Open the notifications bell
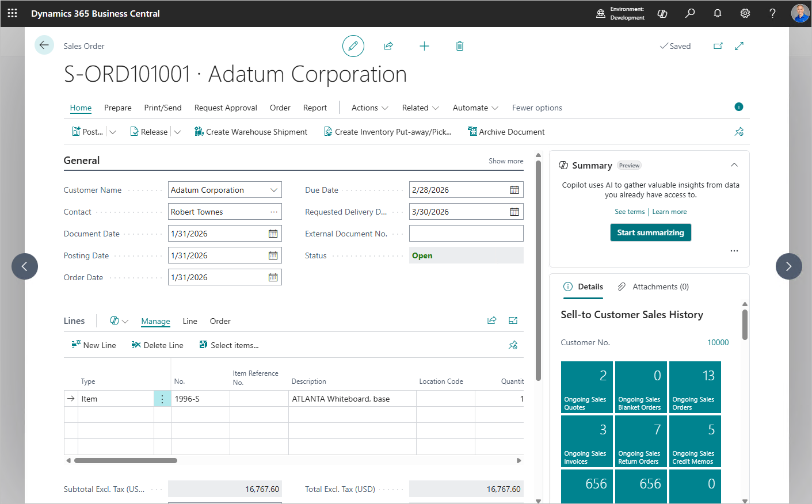The width and height of the screenshot is (812, 504). click(718, 13)
